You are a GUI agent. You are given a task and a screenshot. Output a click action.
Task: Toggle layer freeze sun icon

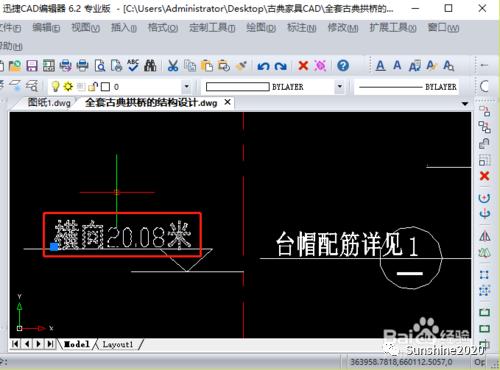click(68, 87)
